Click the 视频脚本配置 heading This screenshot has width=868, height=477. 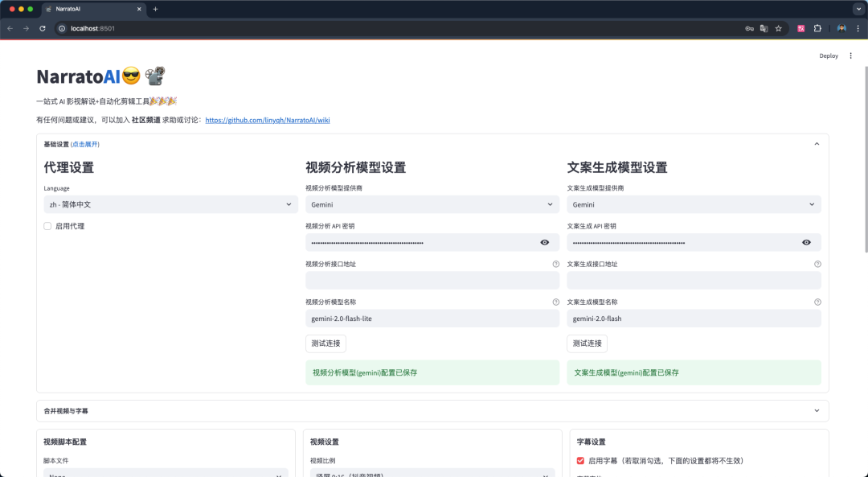pos(65,442)
